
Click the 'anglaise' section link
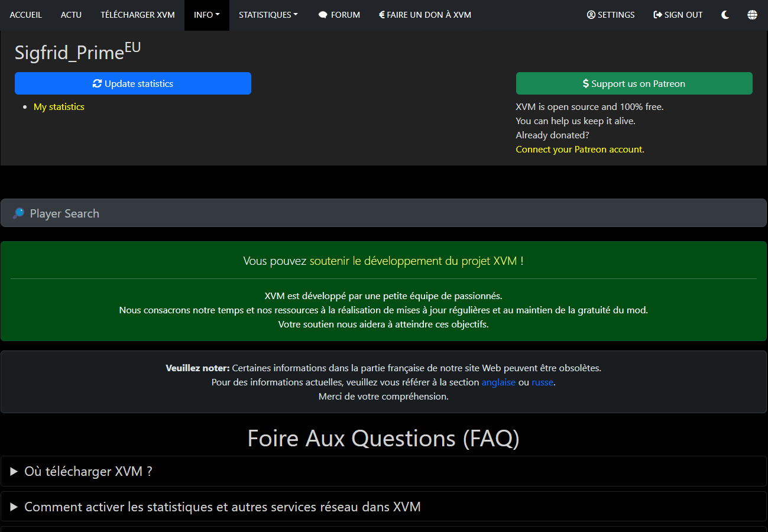click(498, 382)
